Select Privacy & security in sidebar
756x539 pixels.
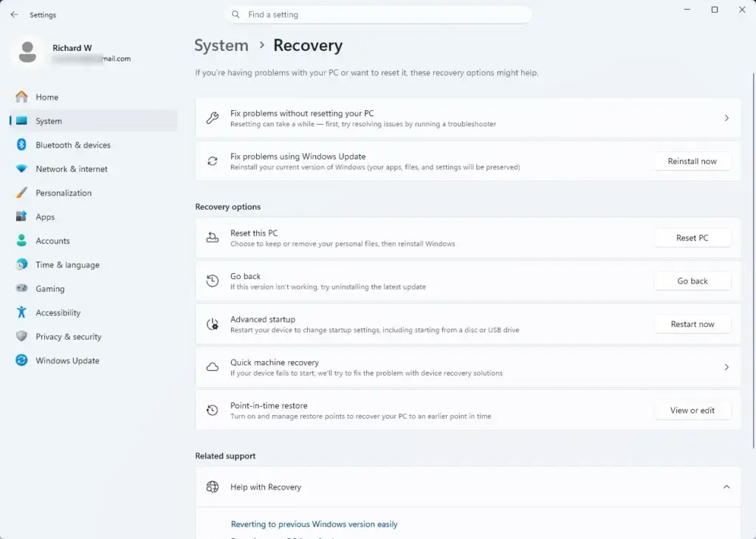(94, 337)
